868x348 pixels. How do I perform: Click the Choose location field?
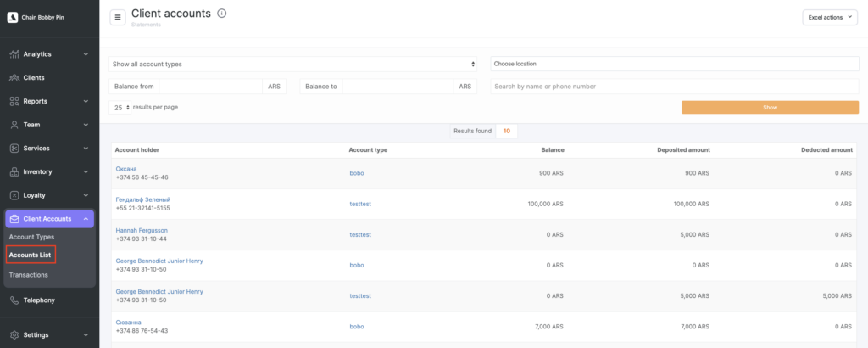coord(675,64)
